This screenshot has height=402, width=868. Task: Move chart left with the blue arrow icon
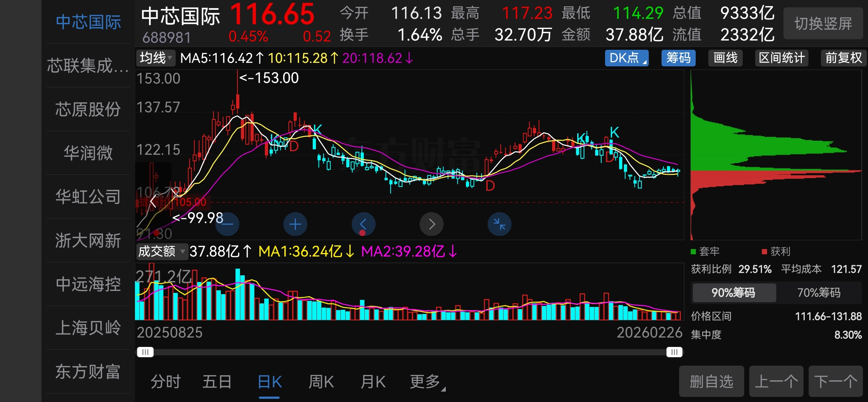coord(363,224)
